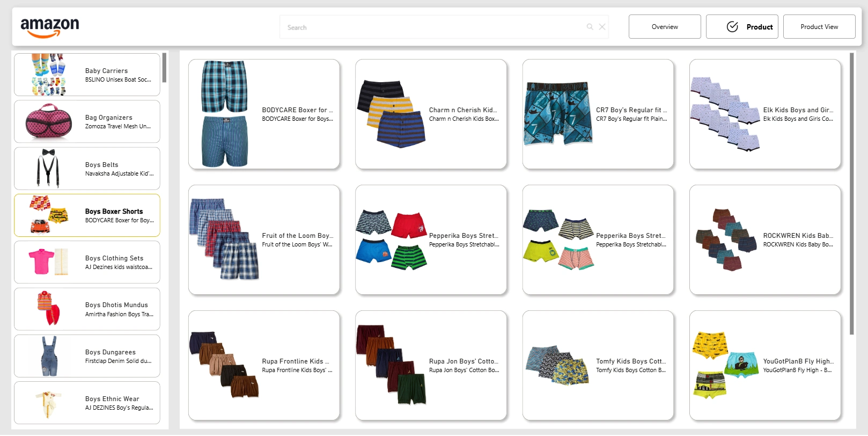This screenshot has height=436, width=868.
Task: Switch to the Product tab
Action: click(x=742, y=27)
